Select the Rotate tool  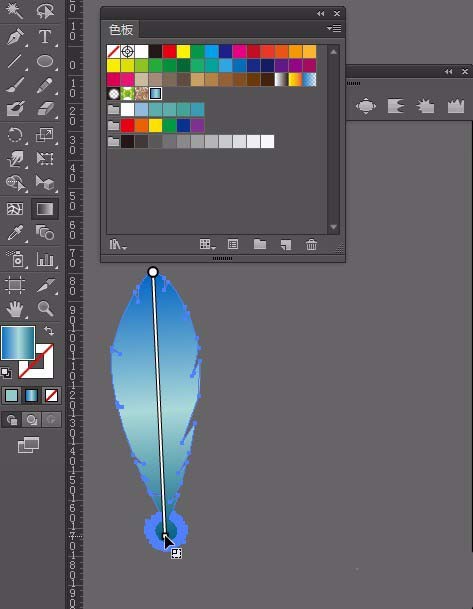point(15,136)
